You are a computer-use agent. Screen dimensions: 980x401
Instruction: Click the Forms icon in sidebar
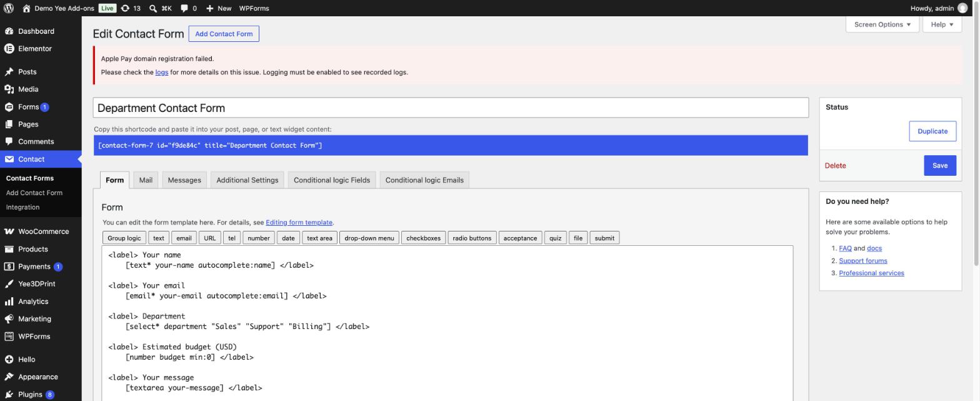(x=9, y=107)
